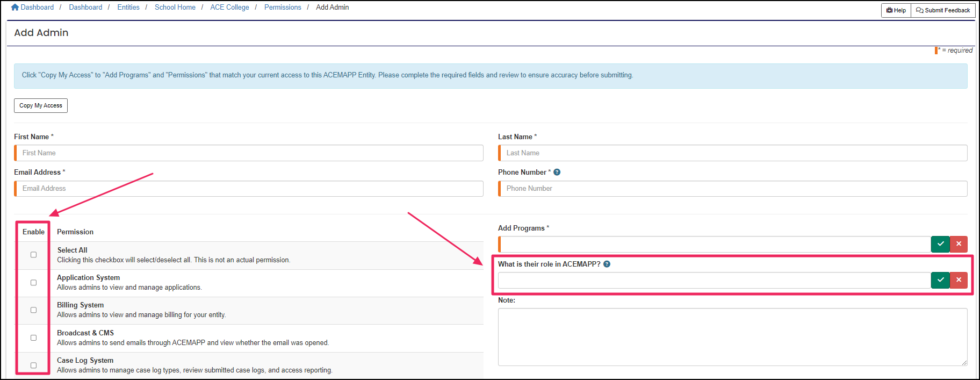Click into the Phone Number field

pyautogui.click(x=733, y=189)
